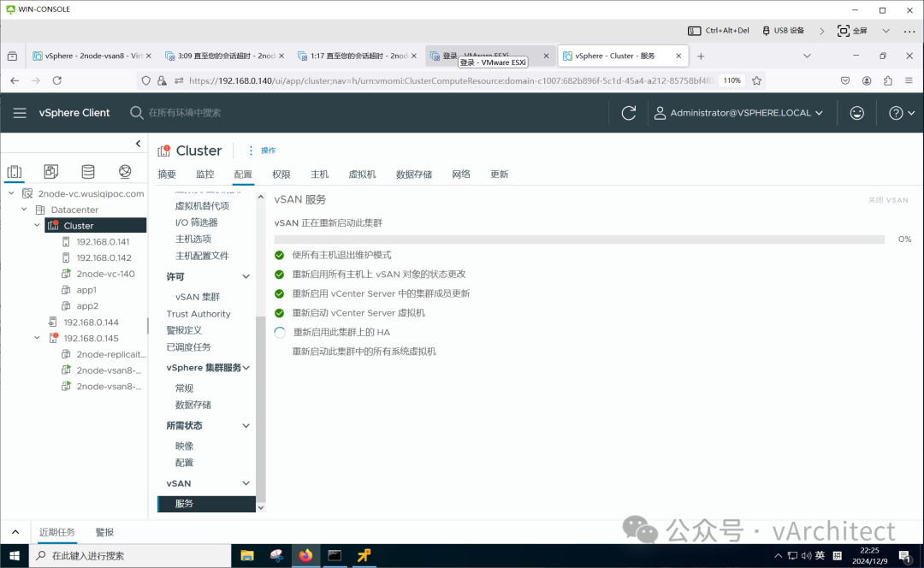
Task: Open the Administrator@VSPHERE.LOCAL user menu
Action: pyautogui.click(x=738, y=113)
